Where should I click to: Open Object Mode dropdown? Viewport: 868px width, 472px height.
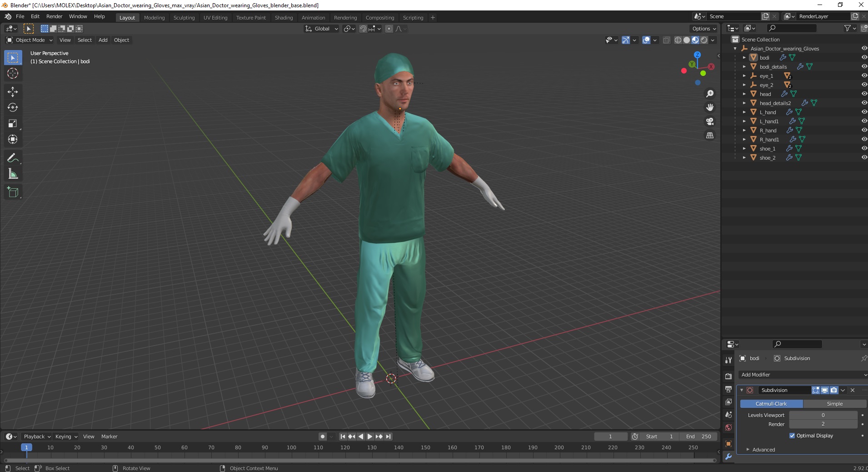point(30,40)
